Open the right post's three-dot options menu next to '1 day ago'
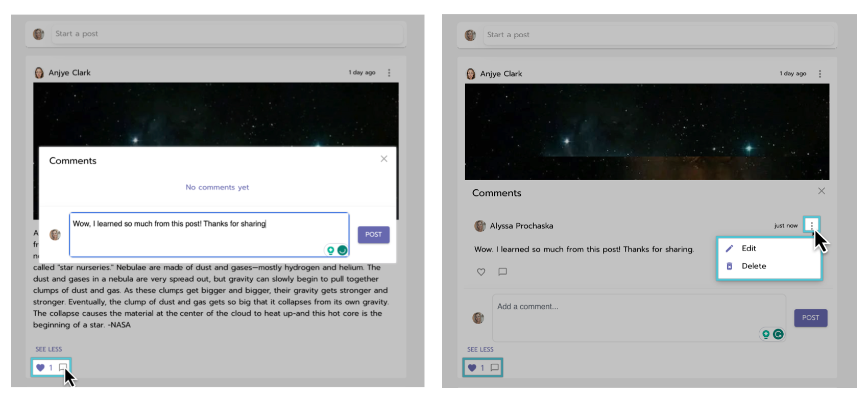The width and height of the screenshot is (868, 398). pos(820,73)
